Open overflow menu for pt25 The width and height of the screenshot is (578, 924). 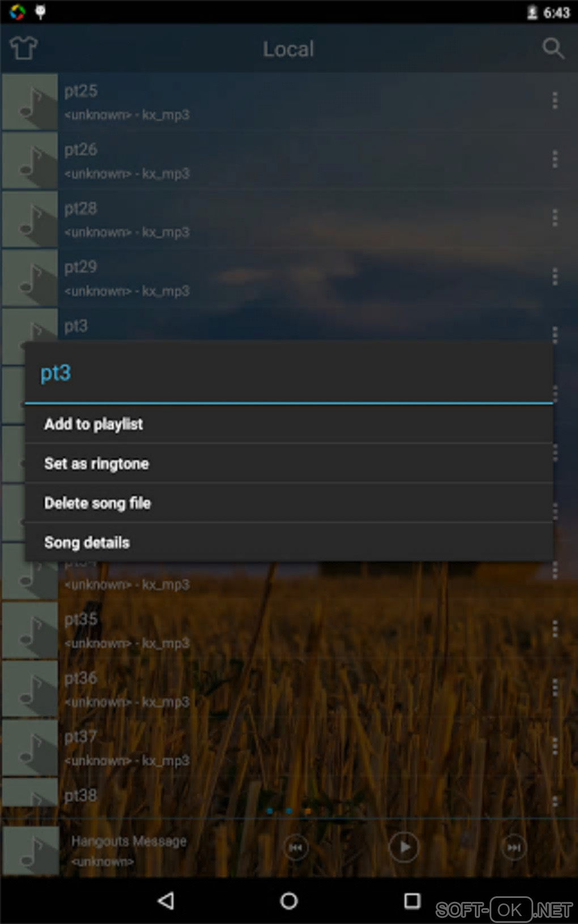point(555,100)
